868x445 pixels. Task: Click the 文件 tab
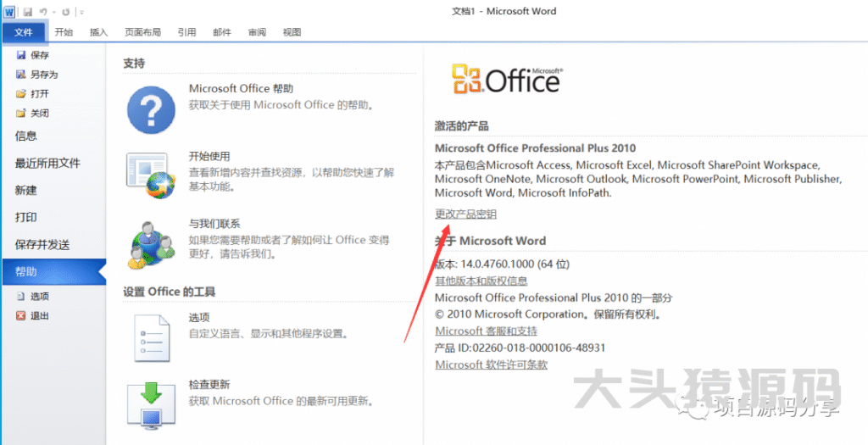tap(24, 32)
